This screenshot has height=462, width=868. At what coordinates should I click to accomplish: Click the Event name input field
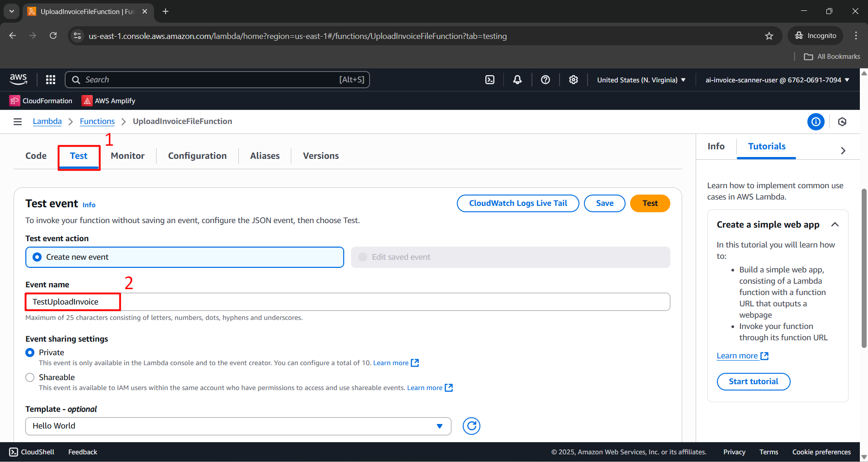[x=347, y=302]
